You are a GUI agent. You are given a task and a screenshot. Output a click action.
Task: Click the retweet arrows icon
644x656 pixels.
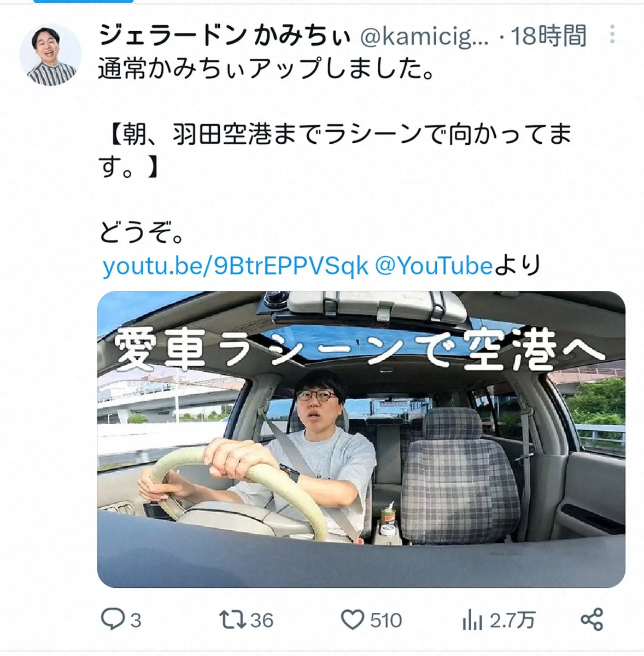[x=232, y=619]
